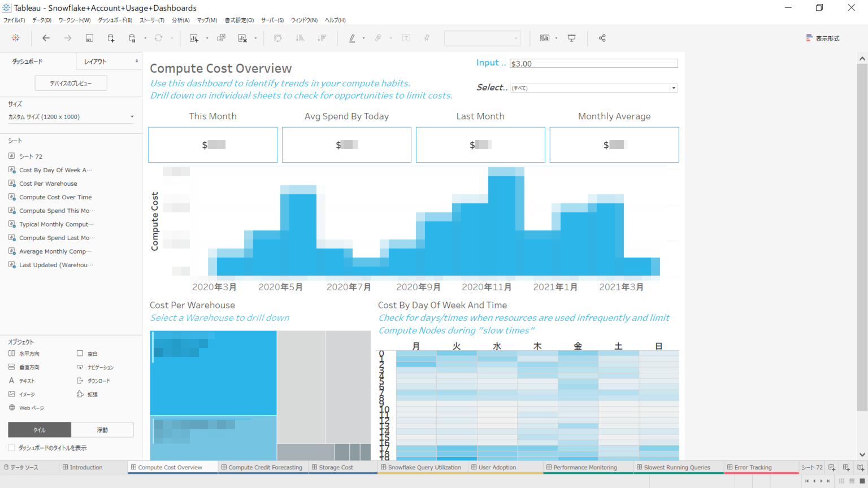Screen dimensions: 868x488
Task: Click the Save workbook icon
Action: (x=90, y=38)
